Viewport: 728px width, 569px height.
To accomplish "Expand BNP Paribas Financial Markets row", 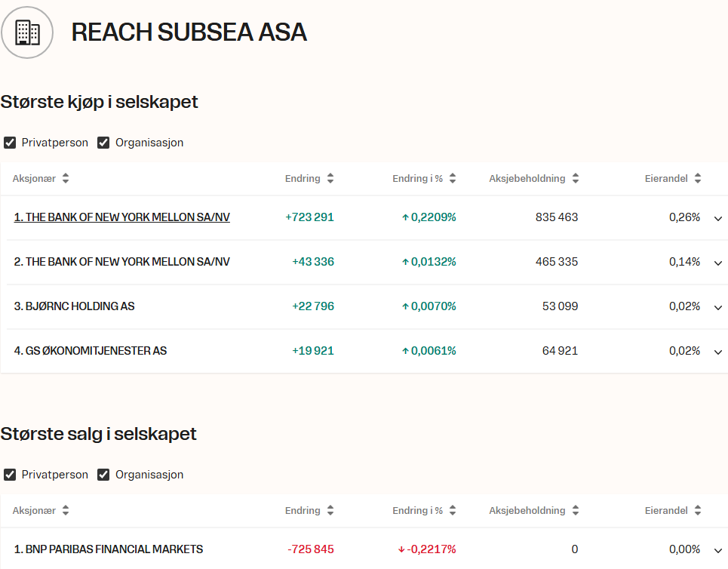I will [x=717, y=550].
